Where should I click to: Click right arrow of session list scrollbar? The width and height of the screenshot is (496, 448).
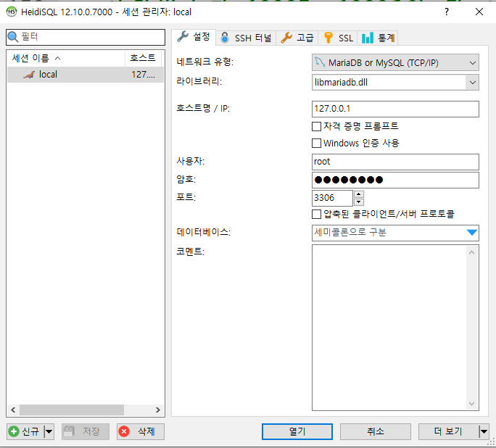pos(158,410)
